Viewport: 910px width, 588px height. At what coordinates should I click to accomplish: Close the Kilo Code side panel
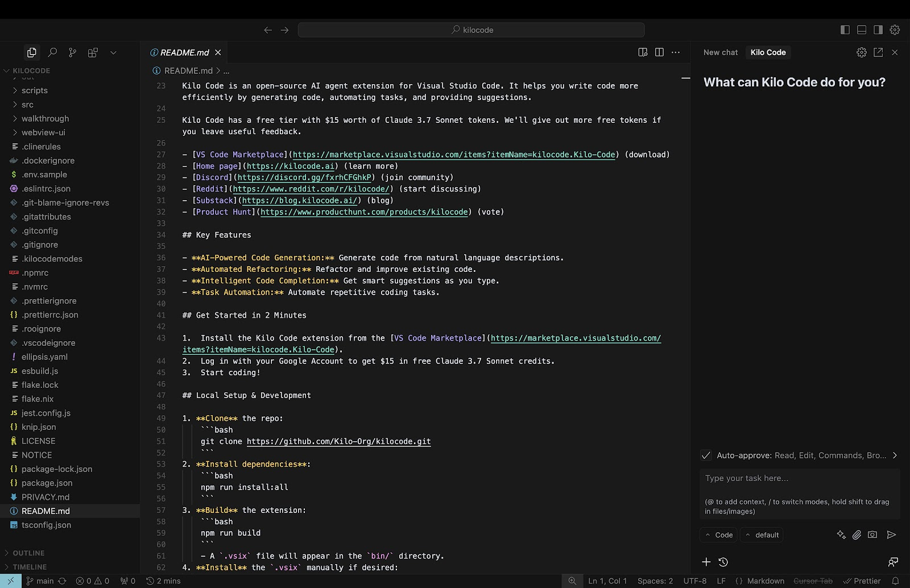coord(895,52)
